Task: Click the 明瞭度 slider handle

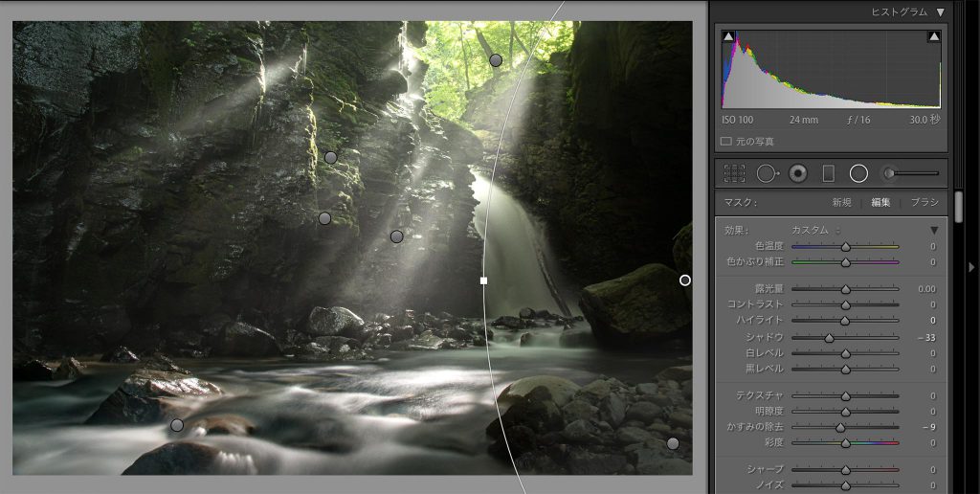Action: [x=846, y=412]
